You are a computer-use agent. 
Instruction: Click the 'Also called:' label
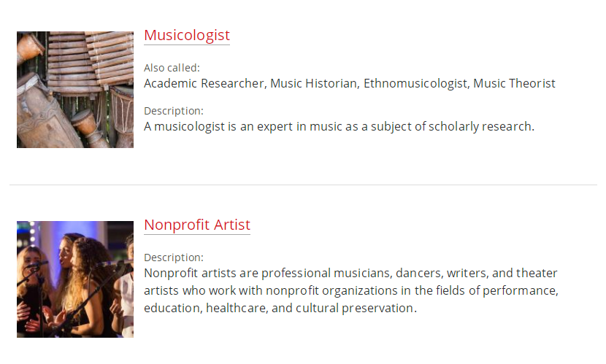click(x=172, y=68)
